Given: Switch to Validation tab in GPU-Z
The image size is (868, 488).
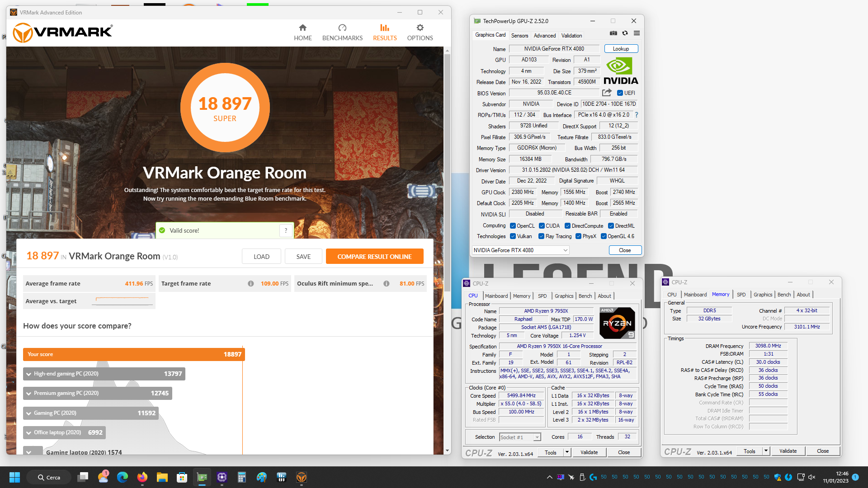Looking at the screenshot, I should click(571, 36).
